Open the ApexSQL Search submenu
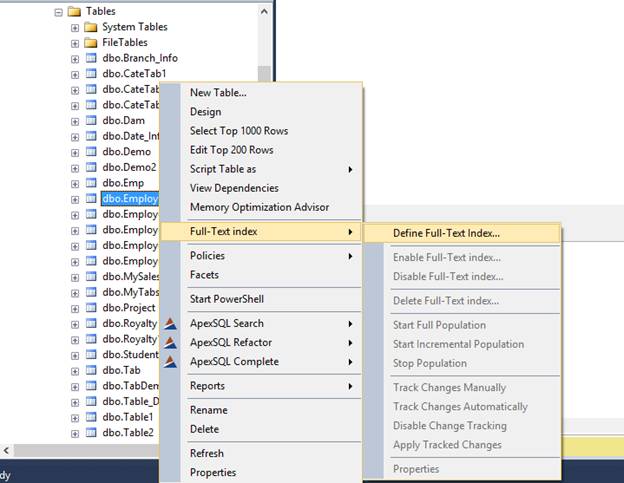 [x=261, y=323]
